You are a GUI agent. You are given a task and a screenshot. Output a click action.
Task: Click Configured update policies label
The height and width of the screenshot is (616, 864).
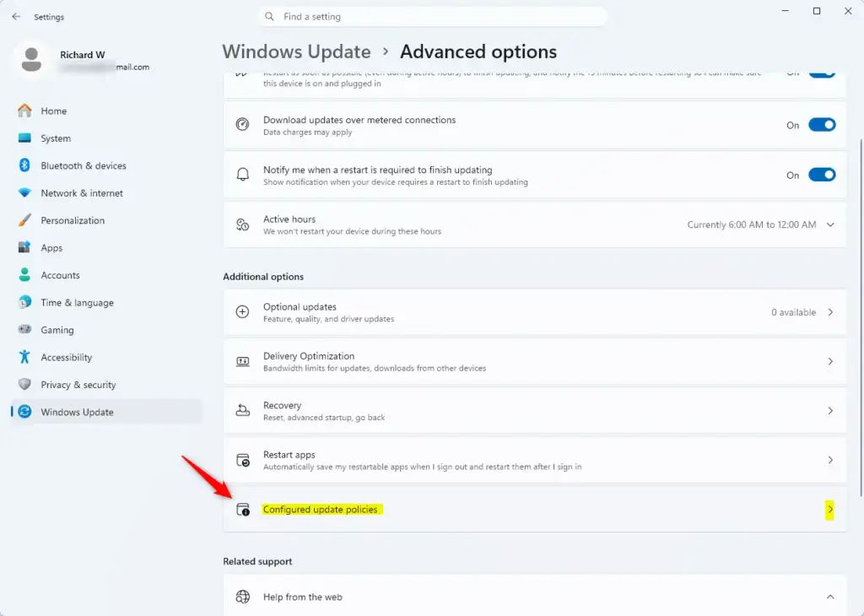pyautogui.click(x=320, y=510)
